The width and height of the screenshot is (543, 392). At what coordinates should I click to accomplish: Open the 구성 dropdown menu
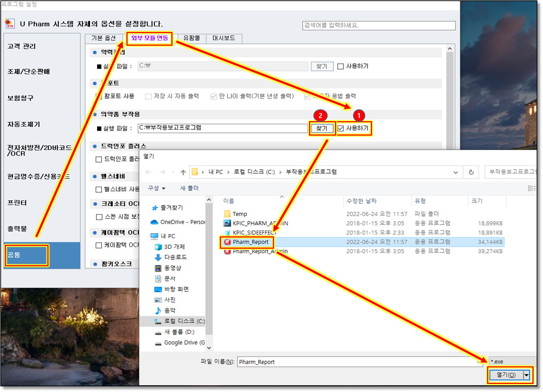[156, 188]
